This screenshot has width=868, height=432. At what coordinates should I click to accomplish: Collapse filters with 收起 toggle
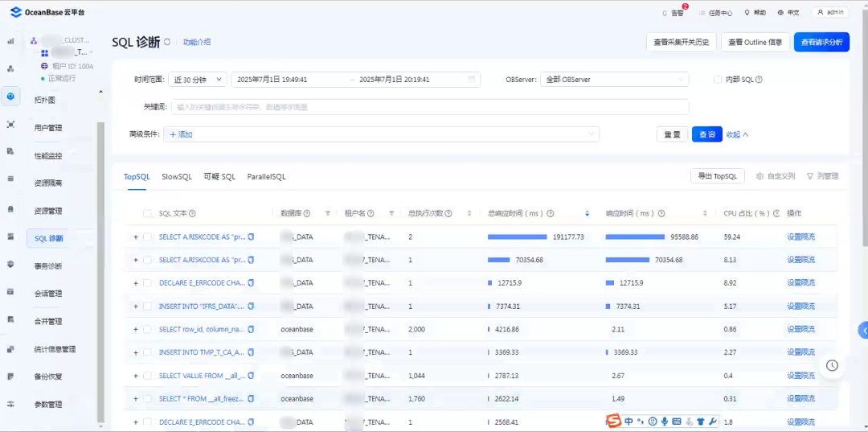[x=737, y=134]
